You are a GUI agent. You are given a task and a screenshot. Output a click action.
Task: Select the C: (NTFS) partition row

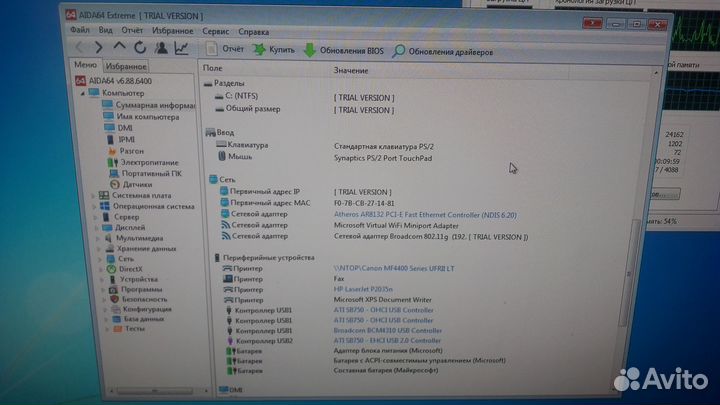click(304, 96)
